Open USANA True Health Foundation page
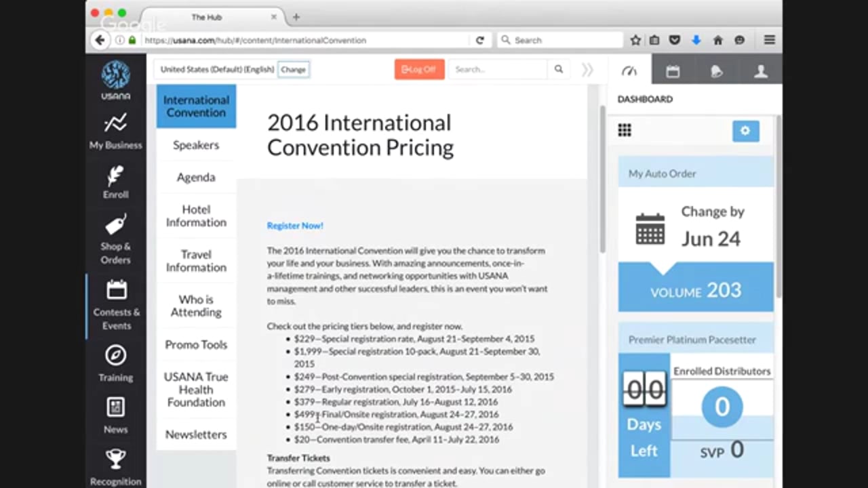This screenshot has height=488, width=868. pyautogui.click(x=196, y=389)
